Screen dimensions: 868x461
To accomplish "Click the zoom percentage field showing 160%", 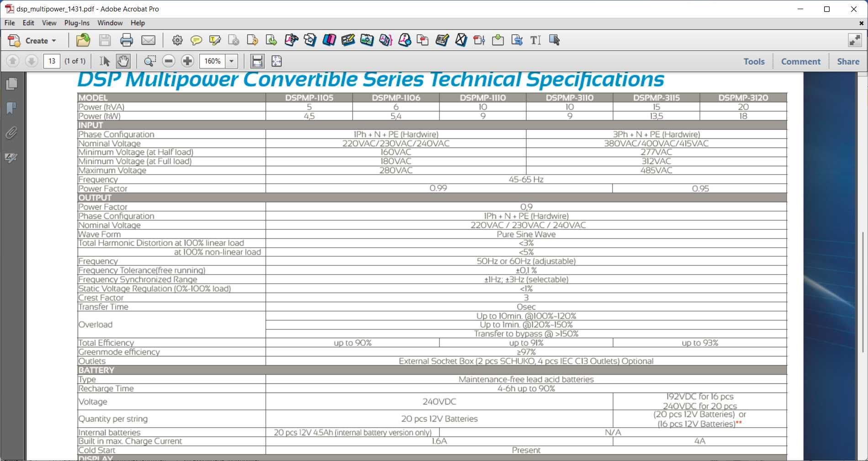I will click(212, 61).
